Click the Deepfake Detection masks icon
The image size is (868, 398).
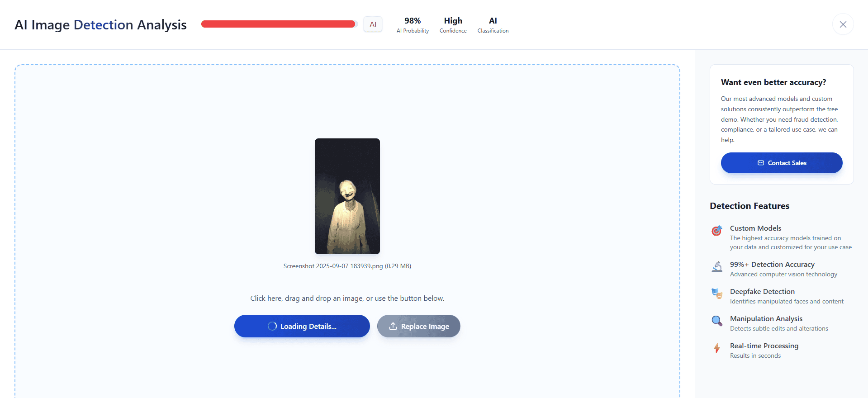click(717, 294)
